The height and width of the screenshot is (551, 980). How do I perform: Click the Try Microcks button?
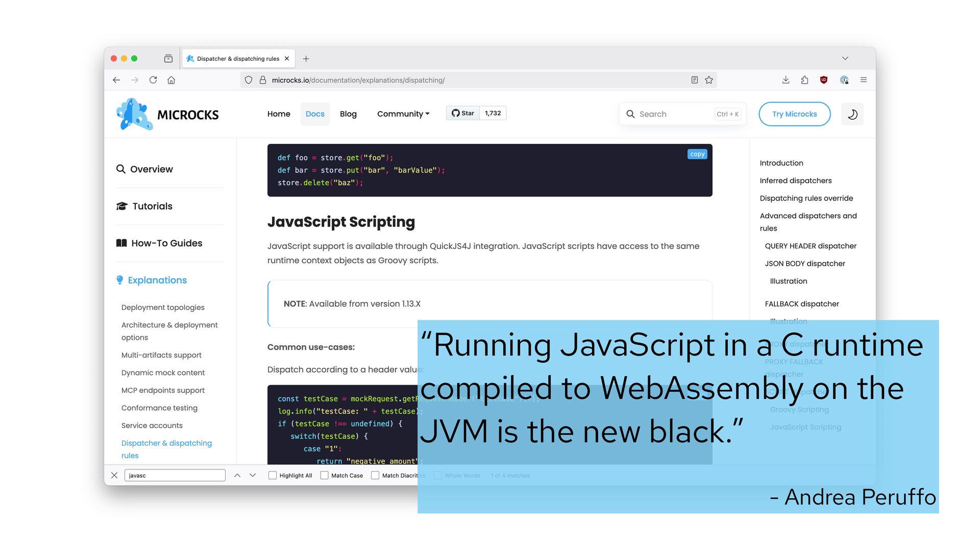(x=794, y=114)
